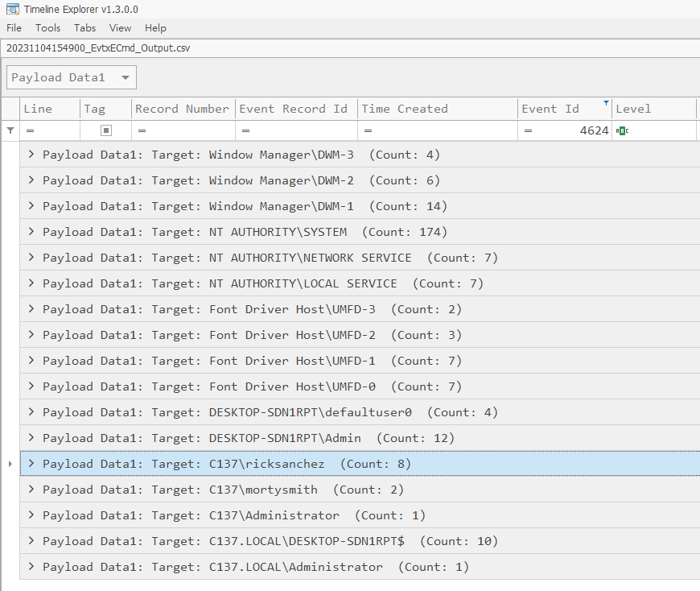Sort by the Level column header
The height and width of the screenshot is (591, 700).
[x=653, y=109]
